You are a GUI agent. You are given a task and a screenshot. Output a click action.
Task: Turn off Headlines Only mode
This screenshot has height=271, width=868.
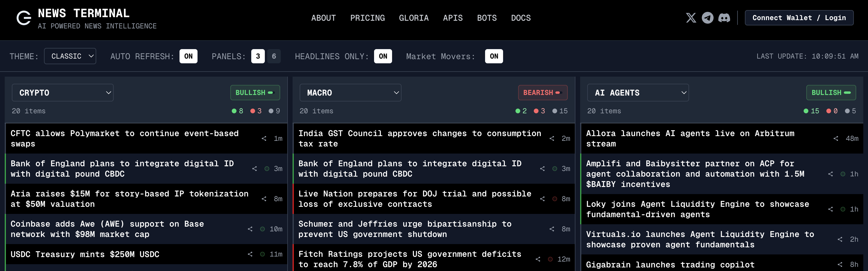[383, 57]
